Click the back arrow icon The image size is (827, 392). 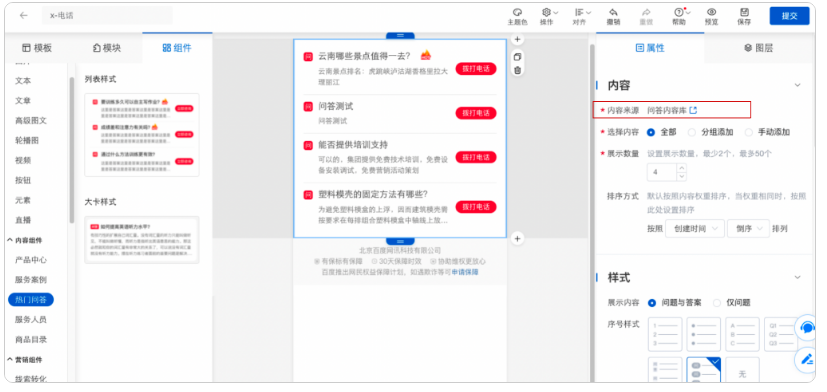click(x=23, y=15)
